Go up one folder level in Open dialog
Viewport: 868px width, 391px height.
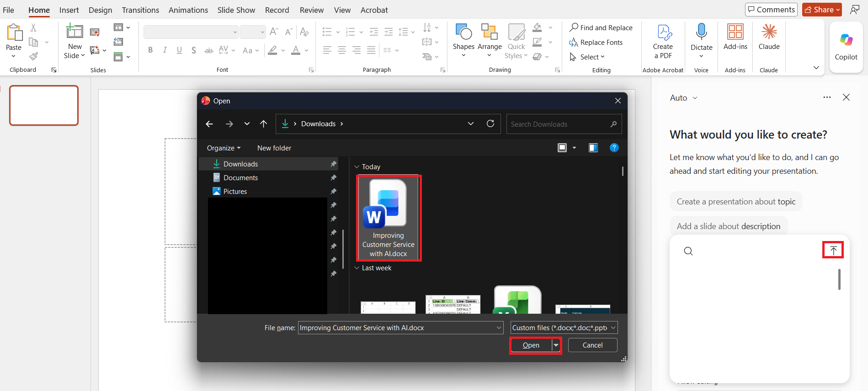(263, 124)
